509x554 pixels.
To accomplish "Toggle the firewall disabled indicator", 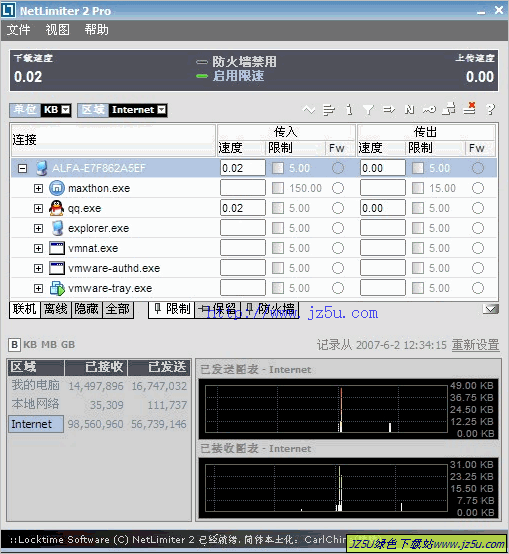I will point(202,62).
